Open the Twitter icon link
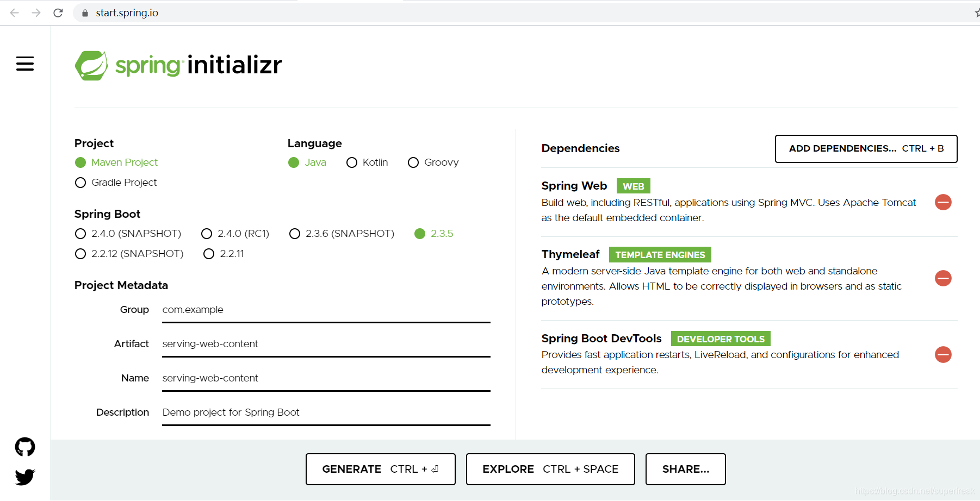Image resolution: width=980 pixels, height=501 pixels. pyautogui.click(x=25, y=477)
